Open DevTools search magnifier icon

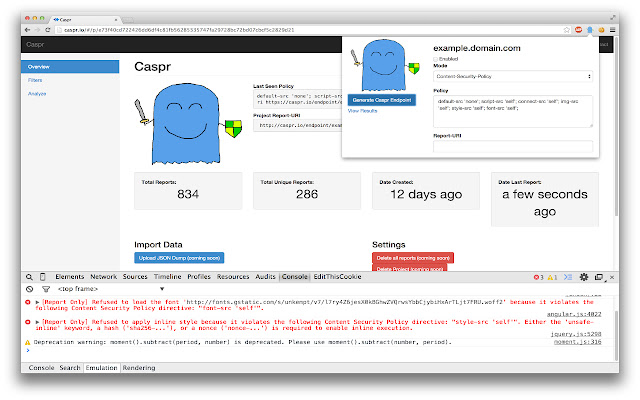point(29,277)
